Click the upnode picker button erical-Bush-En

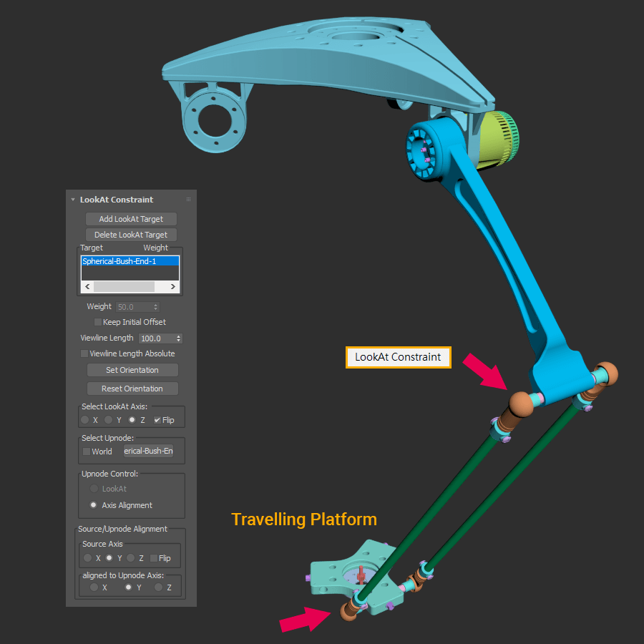[x=148, y=451]
